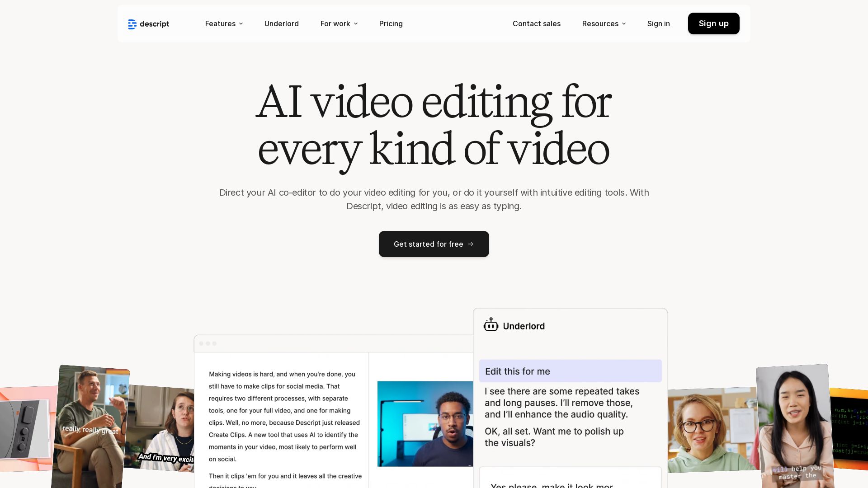
Task: Expand the For work dropdown chevron
Action: click(356, 23)
